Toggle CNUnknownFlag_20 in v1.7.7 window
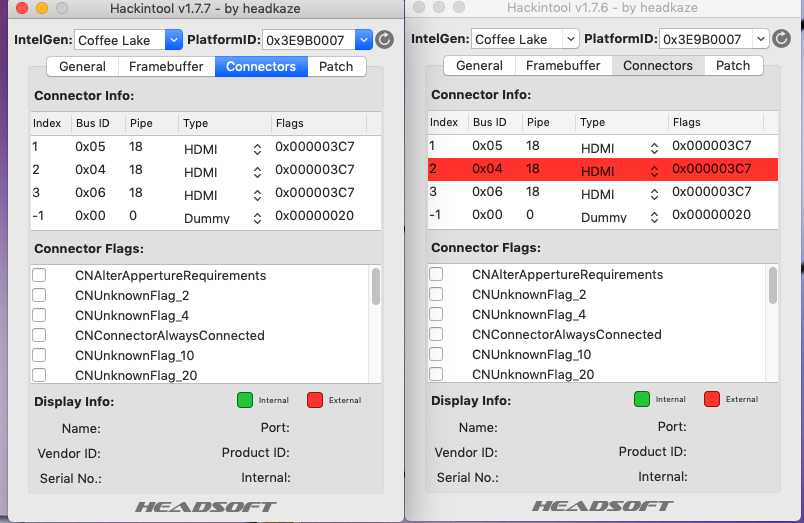The height and width of the screenshot is (523, 804). pos(39,375)
